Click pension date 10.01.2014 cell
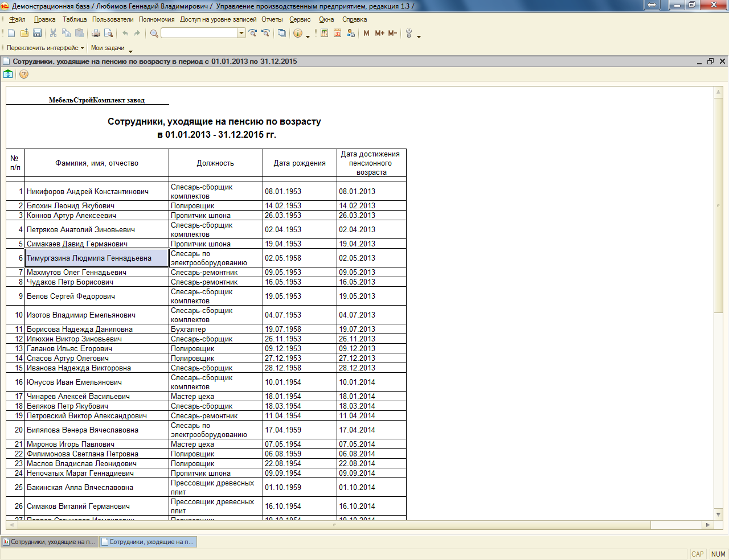 pyautogui.click(x=371, y=382)
